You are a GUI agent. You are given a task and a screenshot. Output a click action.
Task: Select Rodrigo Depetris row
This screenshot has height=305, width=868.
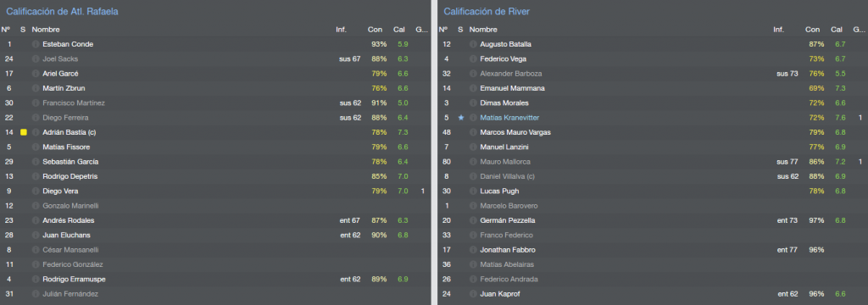coord(214,176)
